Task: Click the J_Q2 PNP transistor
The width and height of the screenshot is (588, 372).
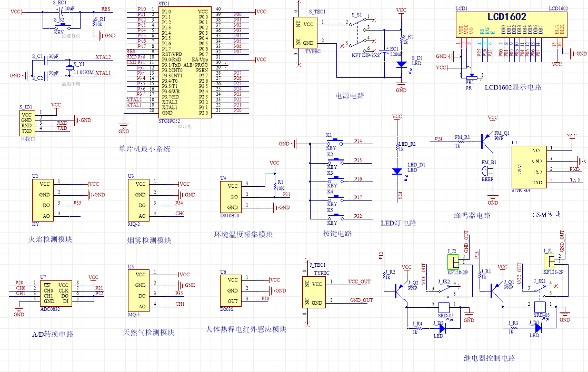Action: click(401, 290)
